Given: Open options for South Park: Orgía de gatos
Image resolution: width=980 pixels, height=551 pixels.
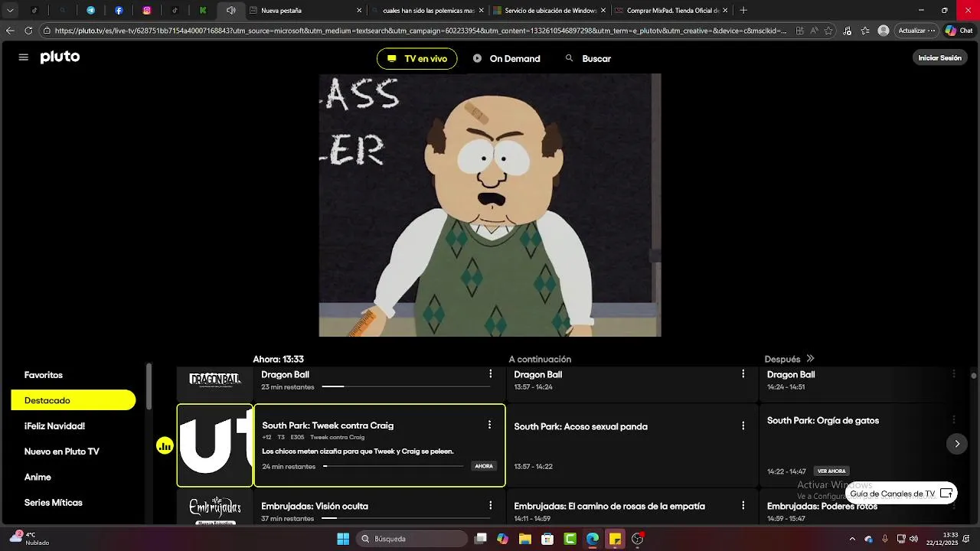Looking at the screenshot, I should [x=954, y=420].
